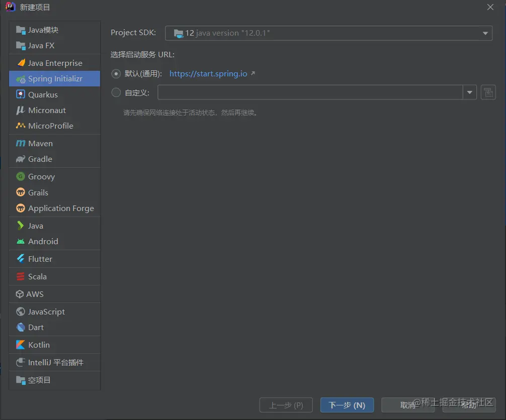Click the IntelliJ logo in title bar
The height and width of the screenshot is (420, 506).
(11, 7)
